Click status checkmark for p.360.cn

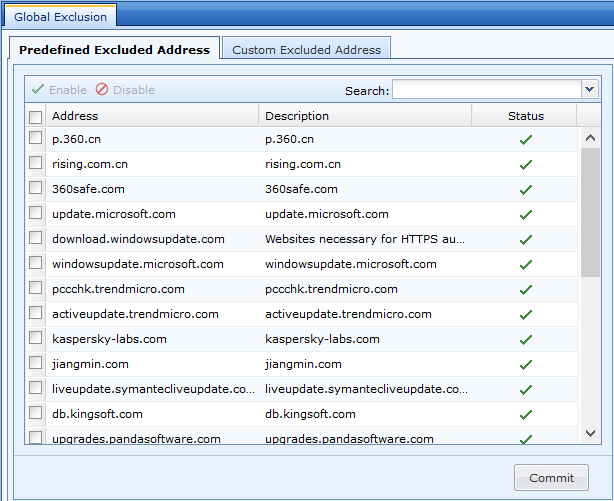526,139
